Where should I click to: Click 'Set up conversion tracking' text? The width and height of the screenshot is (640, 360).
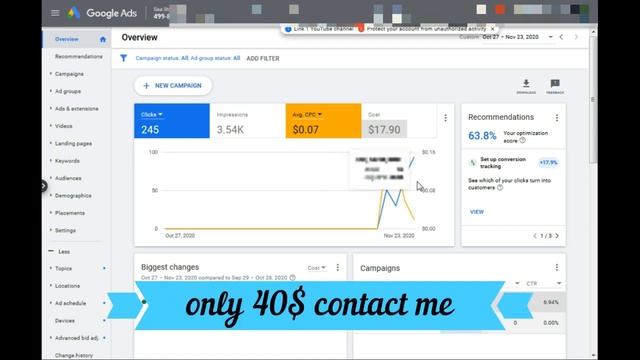pos(503,163)
